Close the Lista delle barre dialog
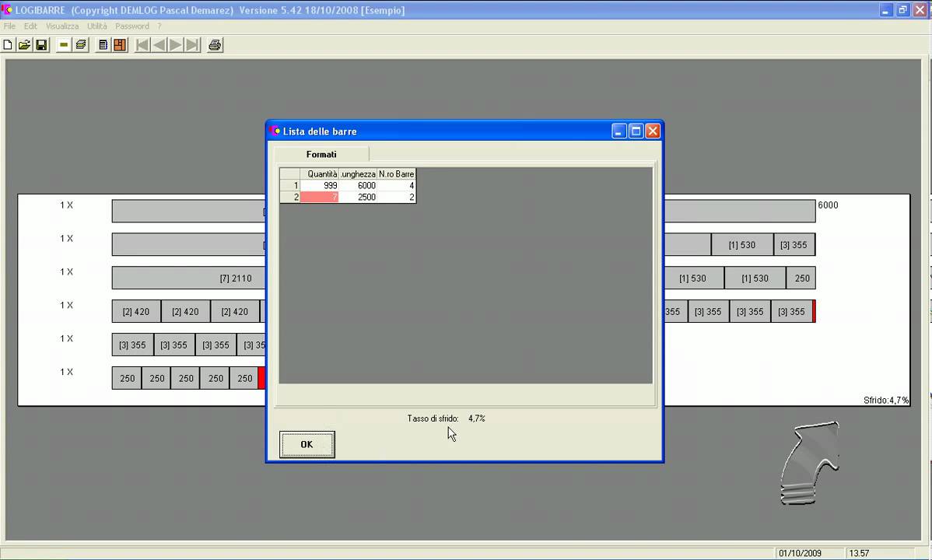932x560 pixels. pyautogui.click(x=653, y=131)
